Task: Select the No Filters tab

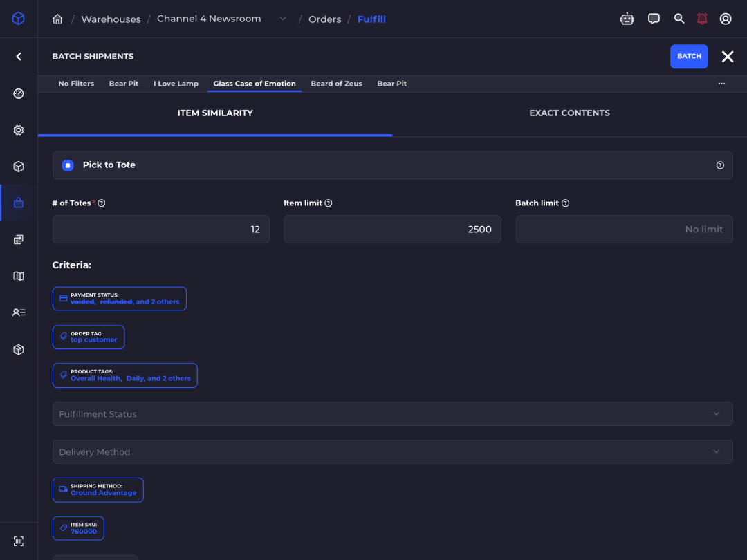Action: tap(76, 84)
